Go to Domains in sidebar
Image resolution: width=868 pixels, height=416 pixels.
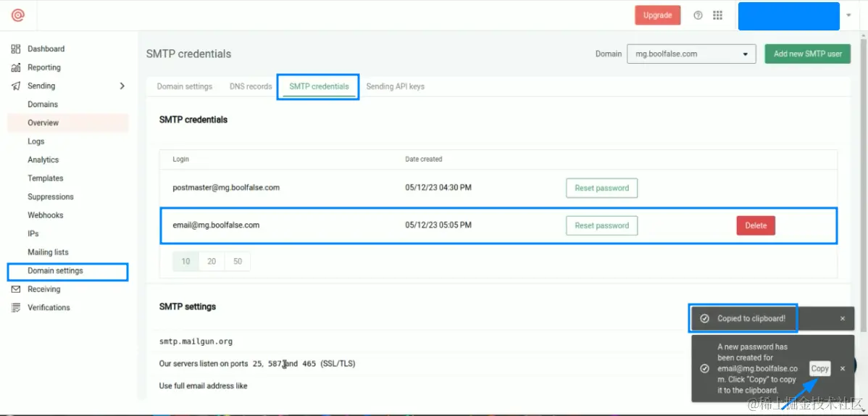pyautogui.click(x=43, y=104)
